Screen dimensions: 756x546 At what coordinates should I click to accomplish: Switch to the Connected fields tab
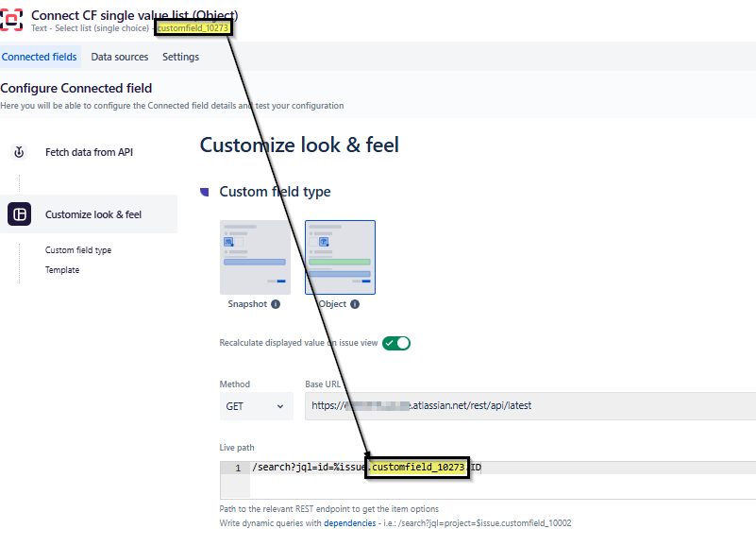(41, 57)
